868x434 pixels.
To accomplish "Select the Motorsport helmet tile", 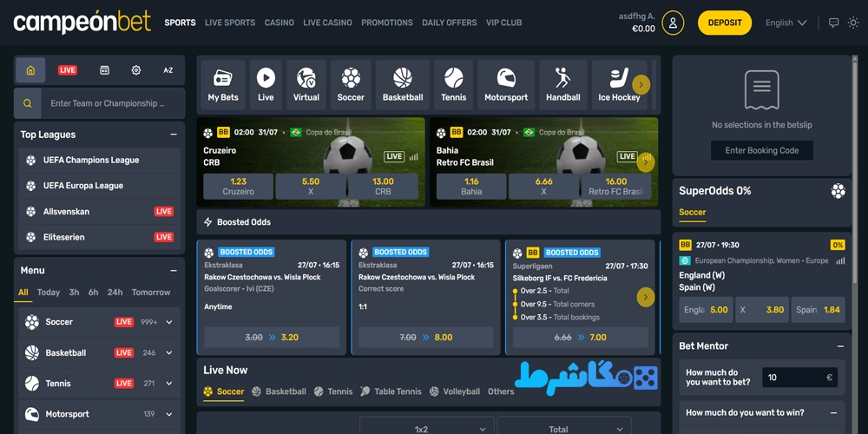I will [506, 85].
